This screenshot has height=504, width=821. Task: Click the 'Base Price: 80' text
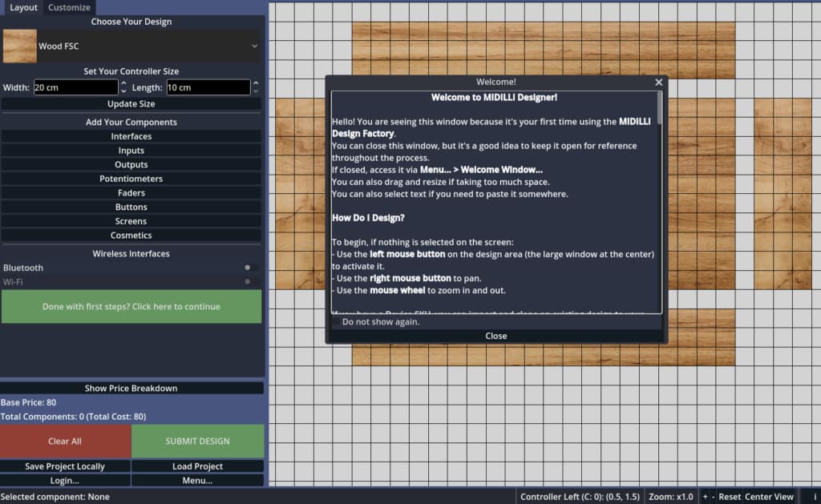click(28, 402)
